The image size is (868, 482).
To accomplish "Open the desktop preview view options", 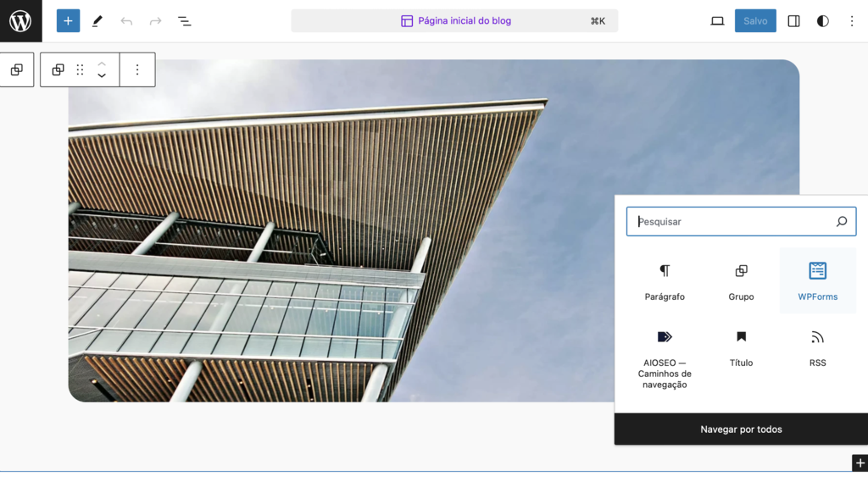I will point(717,21).
